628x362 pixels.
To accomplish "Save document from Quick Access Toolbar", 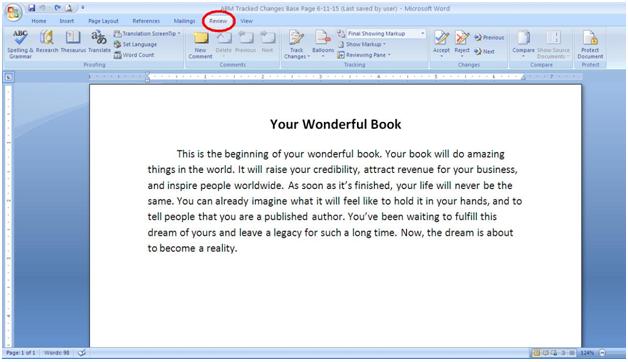I will 32,8.
